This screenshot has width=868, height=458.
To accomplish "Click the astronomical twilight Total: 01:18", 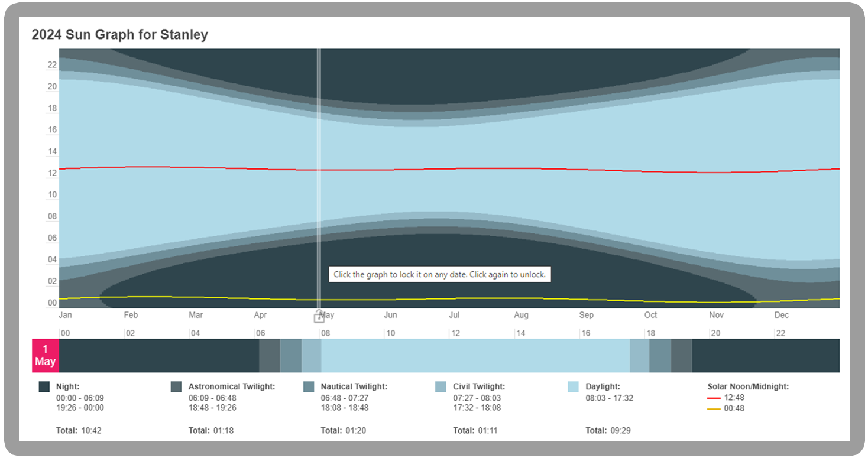I will click(211, 431).
